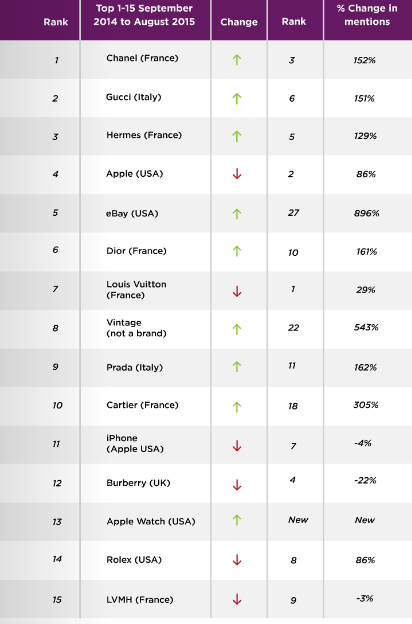The width and height of the screenshot is (412, 624).
Task: Click the red down arrow beside Apple (USA)
Action: [x=237, y=174]
